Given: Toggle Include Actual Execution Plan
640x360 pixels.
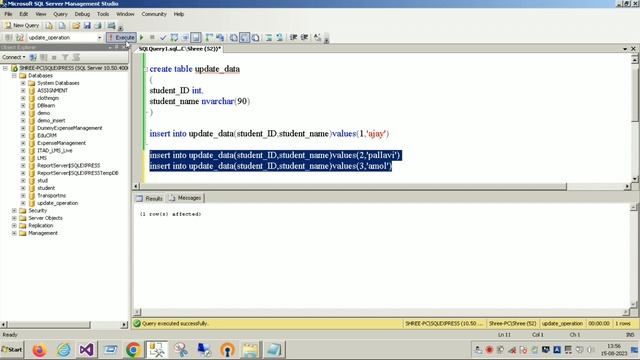Looking at the screenshot, I should pyautogui.click(x=209, y=38).
